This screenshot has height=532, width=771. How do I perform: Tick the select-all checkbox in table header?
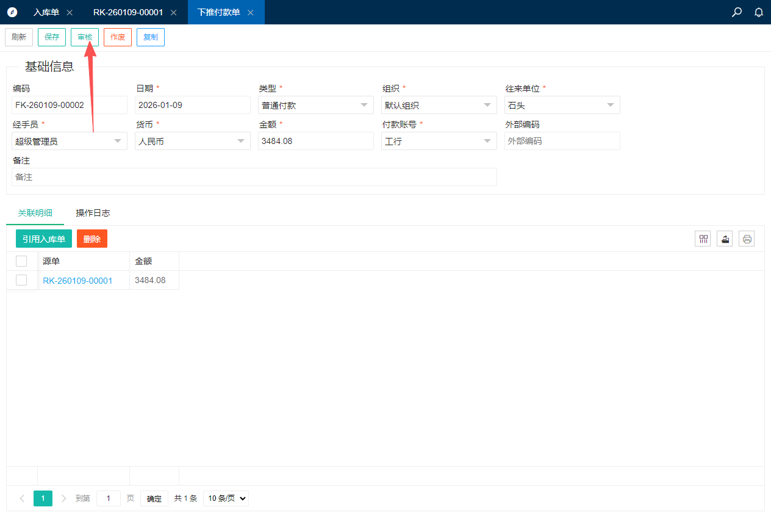click(x=21, y=261)
